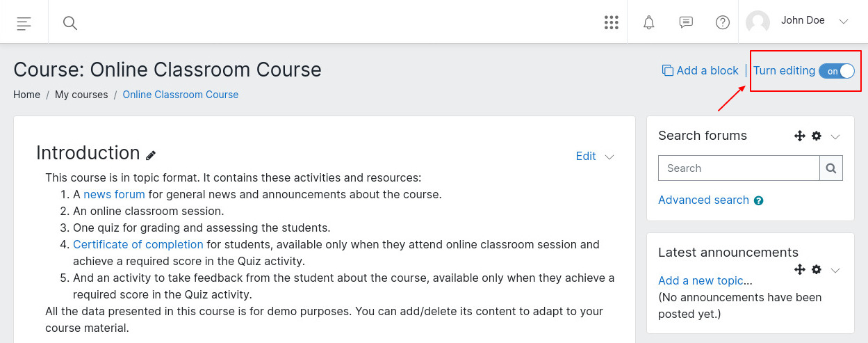Collapse the Search forums block chevron
This screenshot has width=868, height=343.
pos(835,136)
